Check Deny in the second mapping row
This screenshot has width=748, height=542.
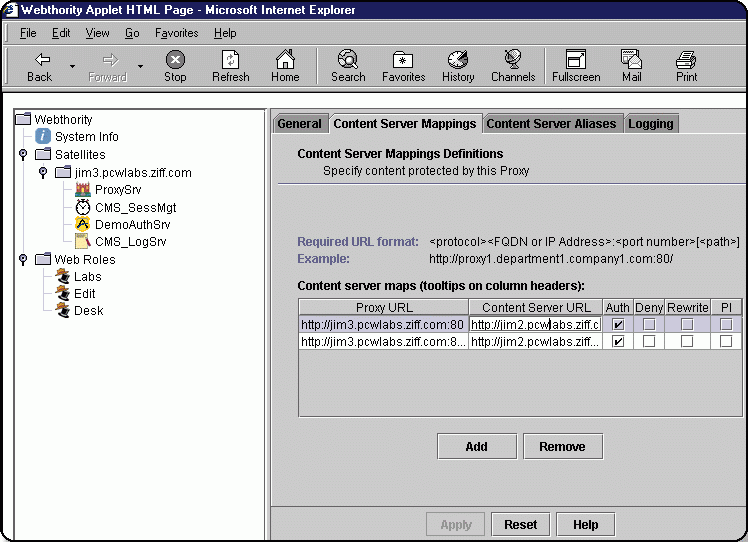pos(649,342)
